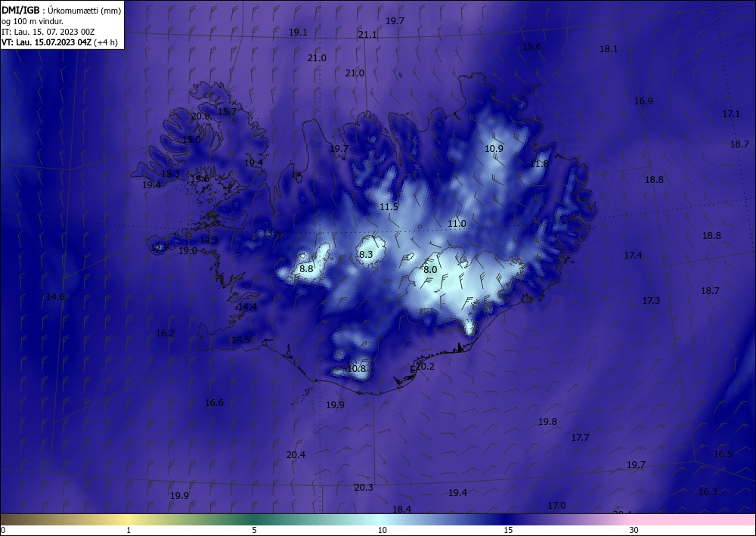This screenshot has width=756, height=536.
Task: Click the '0' tick on the color scale
Action: 3,531
